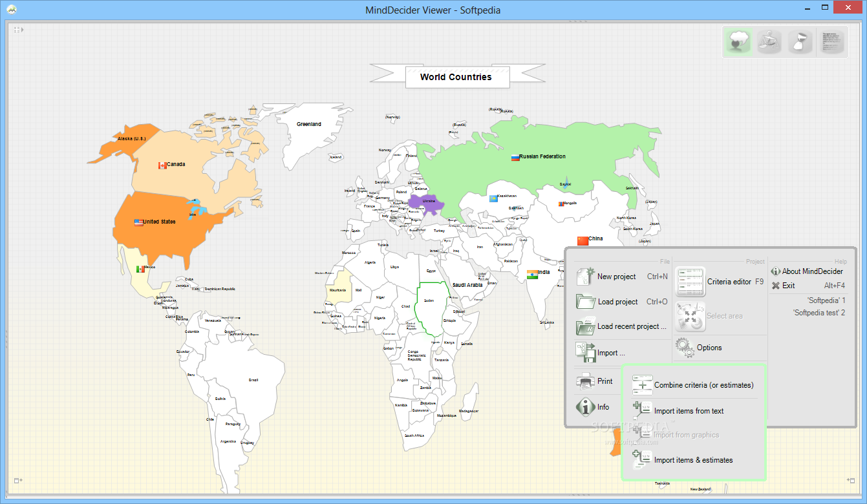The image size is (867, 504).
Task: Load recent project 'Softpedia test' 2
Action: pos(819,313)
